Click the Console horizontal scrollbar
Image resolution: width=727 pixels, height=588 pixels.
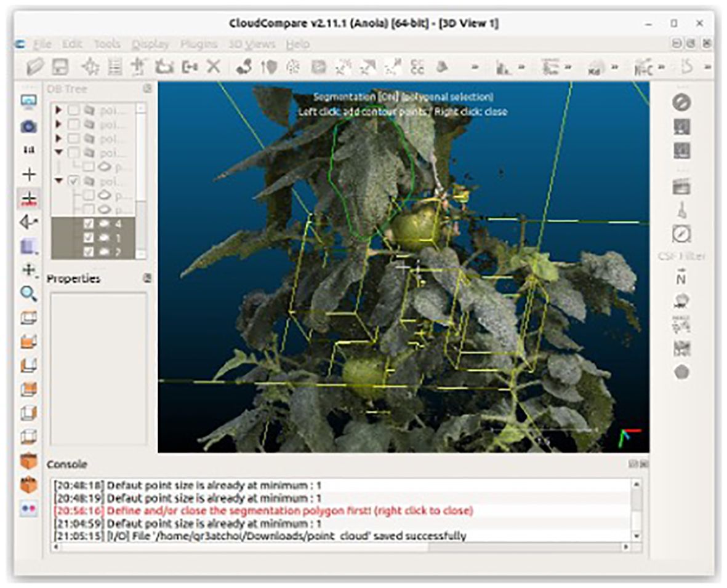[340, 547]
